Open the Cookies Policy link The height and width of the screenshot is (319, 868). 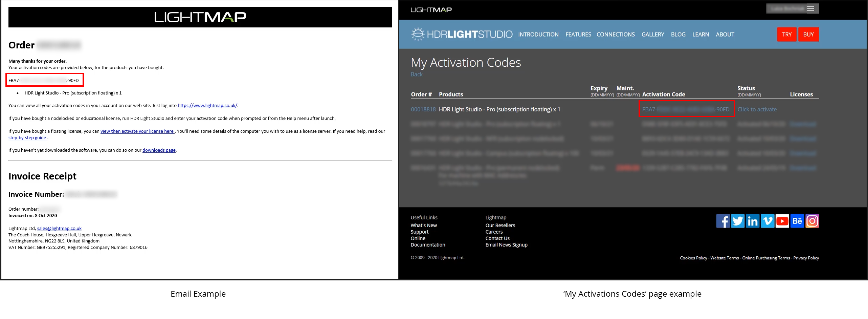click(693, 258)
